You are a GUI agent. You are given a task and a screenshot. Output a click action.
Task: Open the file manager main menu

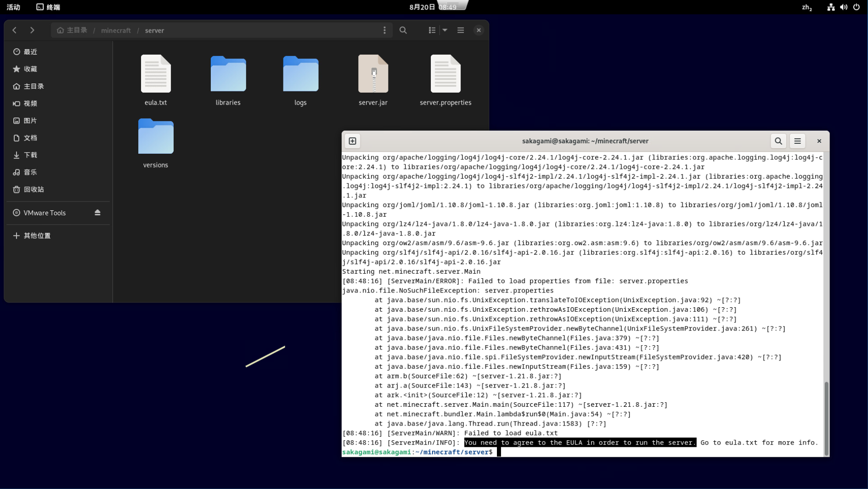click(460, 30)
